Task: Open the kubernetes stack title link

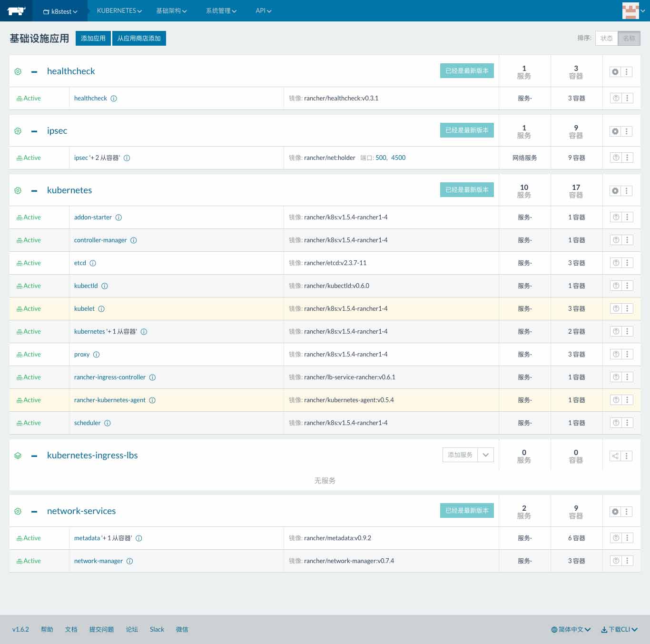Action: click(69, 190)
